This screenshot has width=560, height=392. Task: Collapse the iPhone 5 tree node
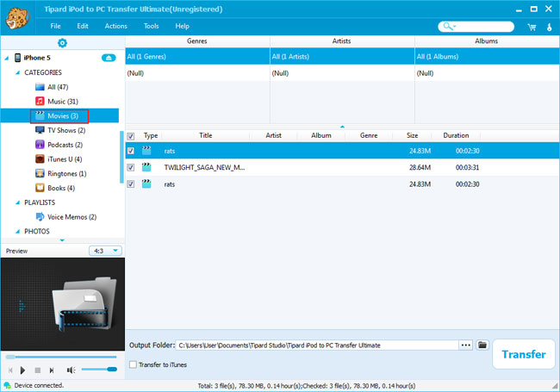pos(7,58)
